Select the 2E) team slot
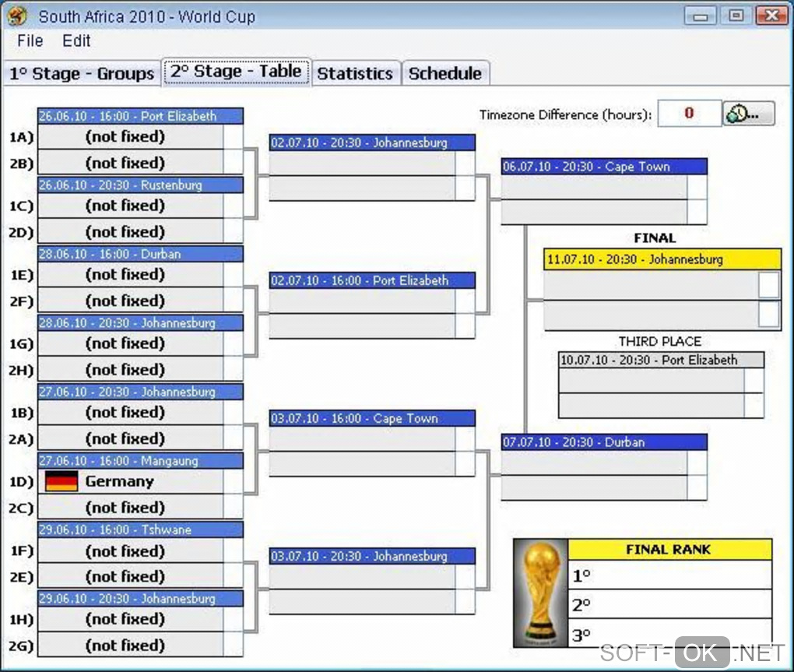This screenshot has height=672, width=794. (x=131, y=576)
